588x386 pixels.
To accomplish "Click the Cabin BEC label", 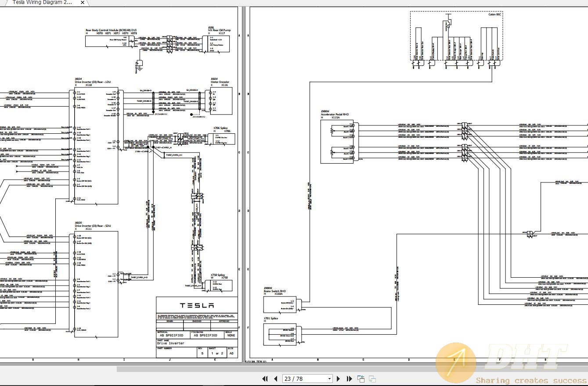I will tap(495, 14).
